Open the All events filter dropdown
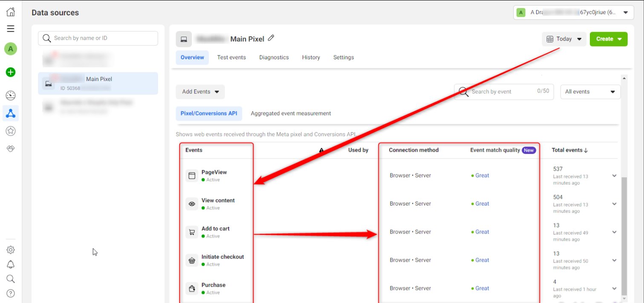This screenshot has height=303, width=644. 590,92
